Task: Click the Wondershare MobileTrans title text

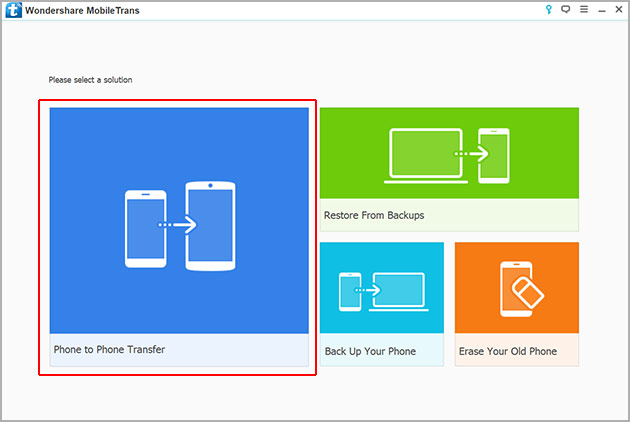Action: click(x=82, y=11)
